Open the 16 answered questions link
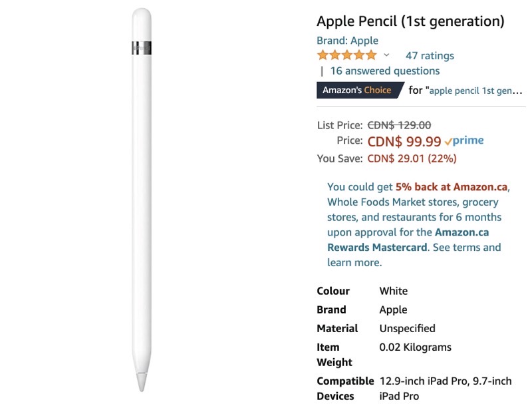 384,71
